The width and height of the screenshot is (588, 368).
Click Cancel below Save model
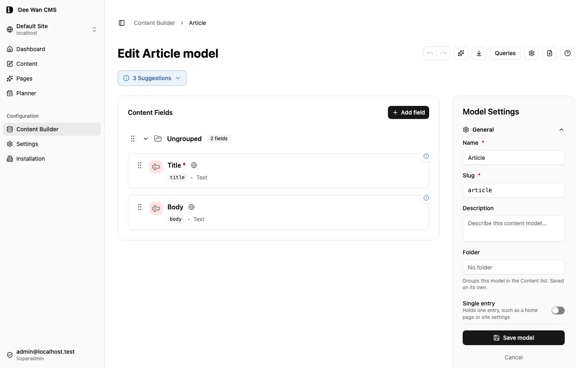pyautogui.click(x=514, y=357)
